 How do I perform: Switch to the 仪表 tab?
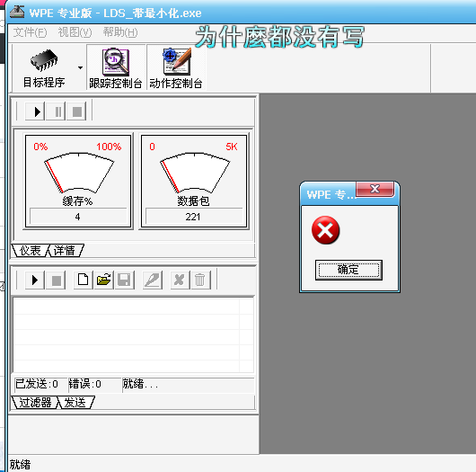click(30, 251)
